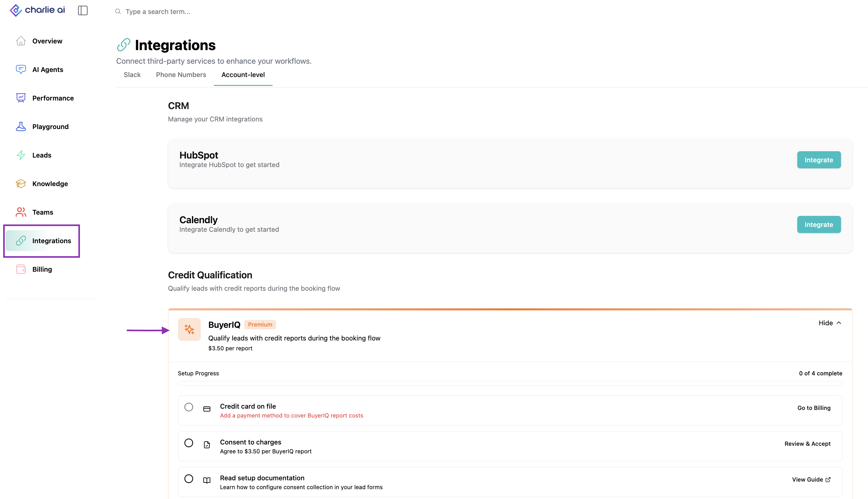The width and height of the screenshot is (868, 499).
Task: Open Overview in the sidebar
Action: (x=47, y=41)
